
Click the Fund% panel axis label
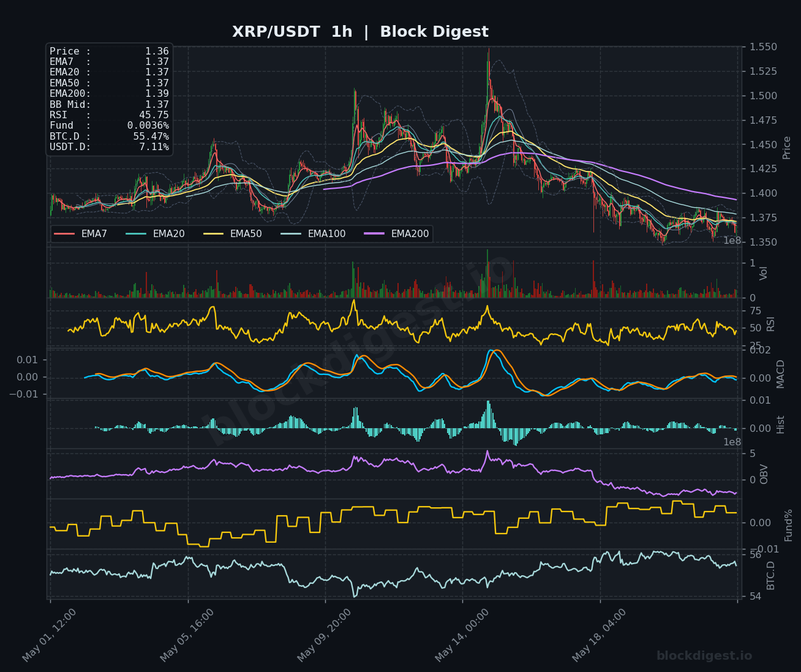click(789, 525)
